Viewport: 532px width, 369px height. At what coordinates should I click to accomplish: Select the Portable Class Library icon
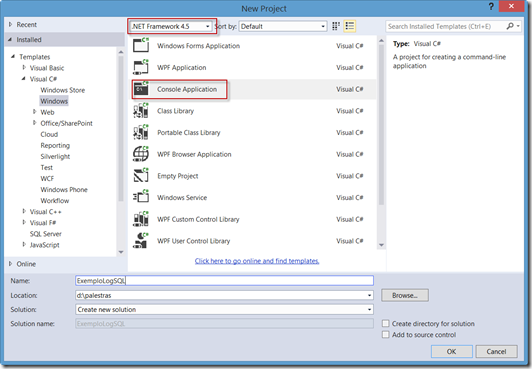pos(141,132)
